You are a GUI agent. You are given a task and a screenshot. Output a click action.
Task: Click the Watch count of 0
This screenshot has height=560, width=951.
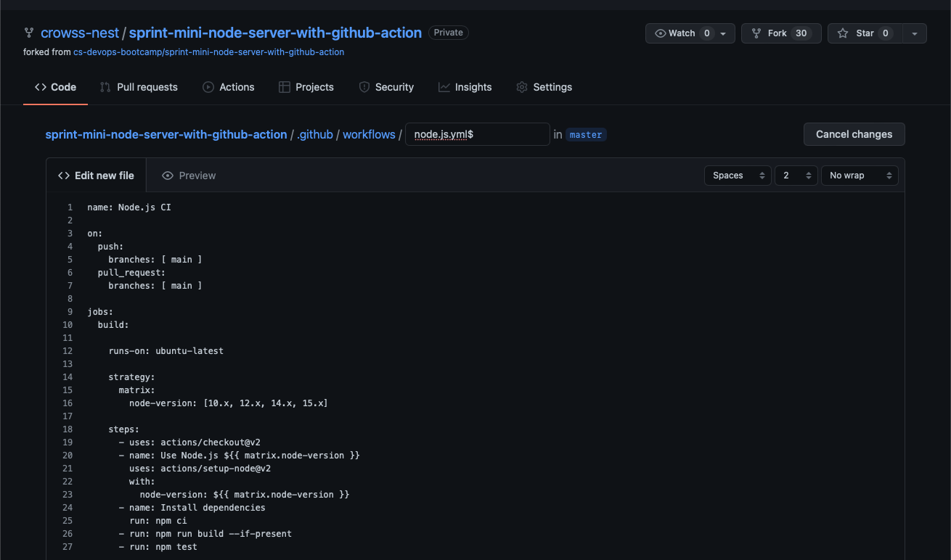tap(706, 33)
